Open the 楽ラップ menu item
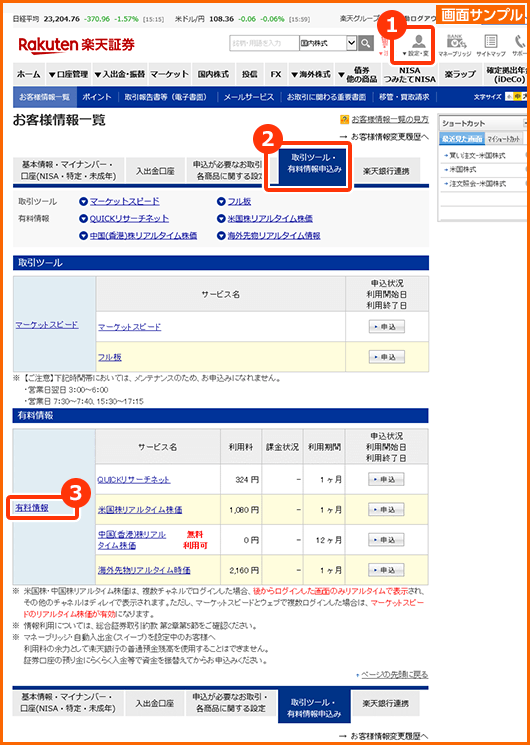The image size is (530, 745). [x=460, y=74]
